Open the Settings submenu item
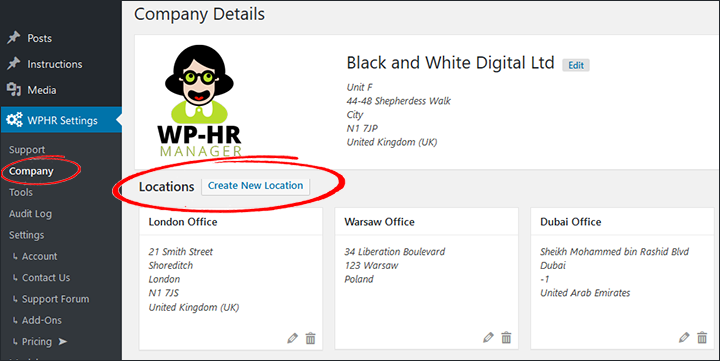Viewport: 720px width, 361px height. pos(27,235)
